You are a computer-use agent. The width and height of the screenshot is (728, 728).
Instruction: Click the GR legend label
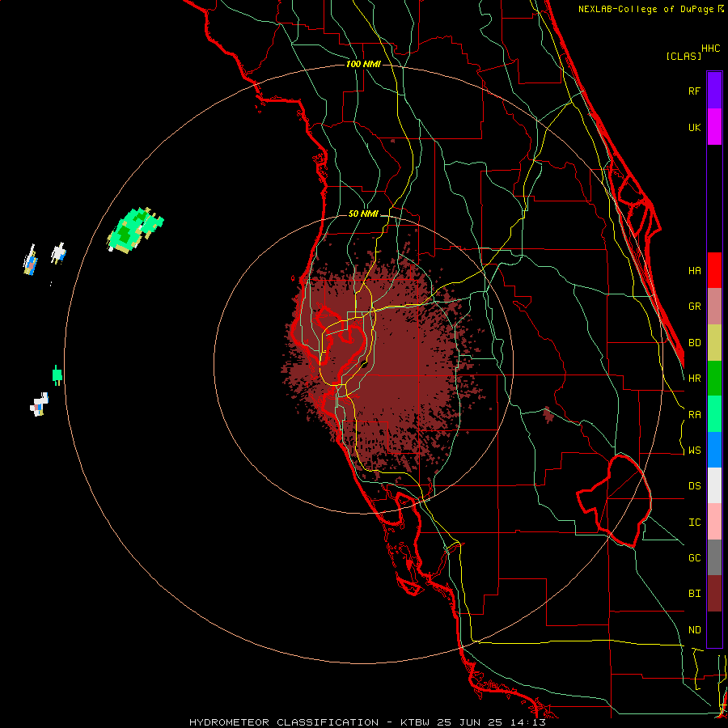pyautogui.click(x=694, y=307)
